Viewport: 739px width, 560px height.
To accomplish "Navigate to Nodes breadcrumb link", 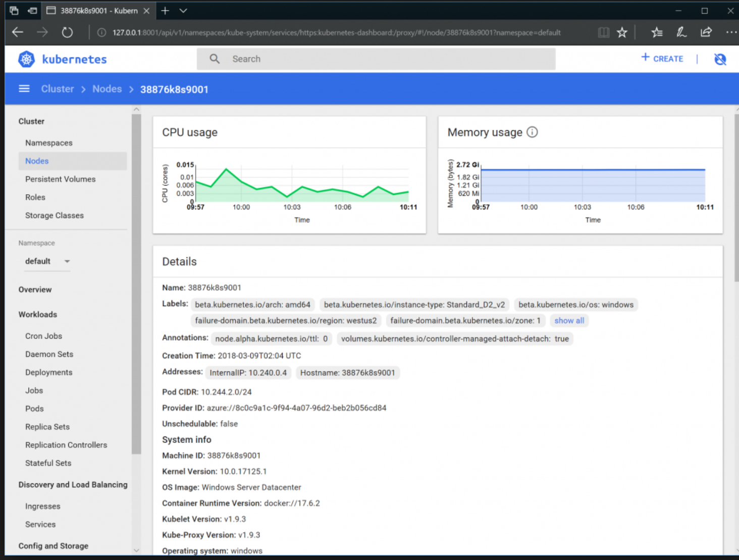I will tap(107, 89).
